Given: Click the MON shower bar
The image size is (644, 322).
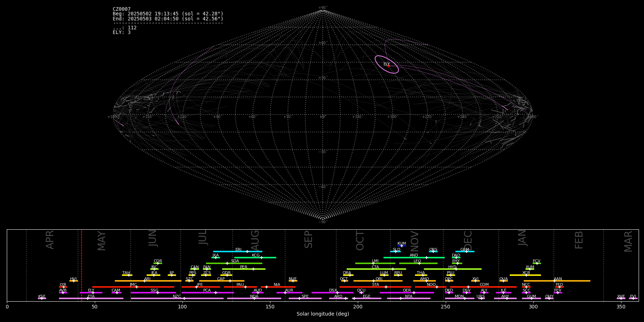Looking at the screenshot, I should coord(459,298).
